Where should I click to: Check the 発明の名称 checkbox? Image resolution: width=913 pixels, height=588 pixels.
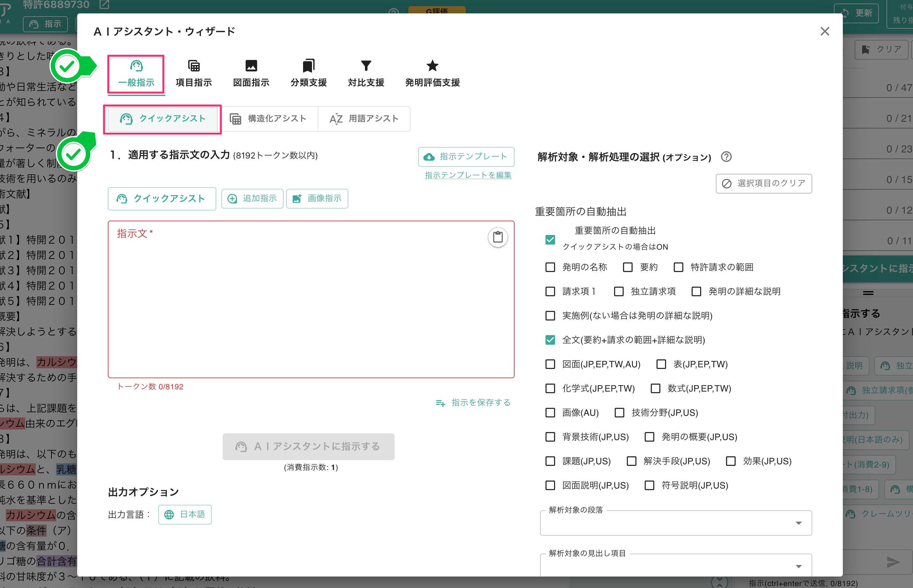pos(550,267)
